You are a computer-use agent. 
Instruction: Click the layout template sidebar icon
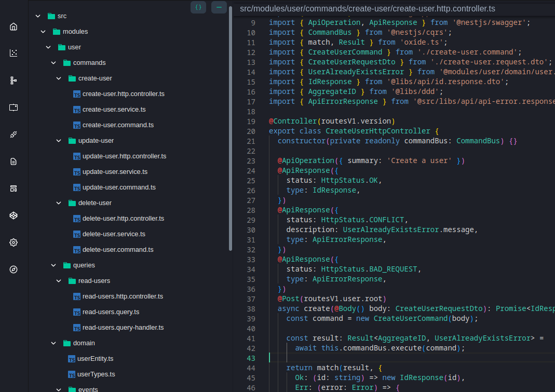point(13,188)
